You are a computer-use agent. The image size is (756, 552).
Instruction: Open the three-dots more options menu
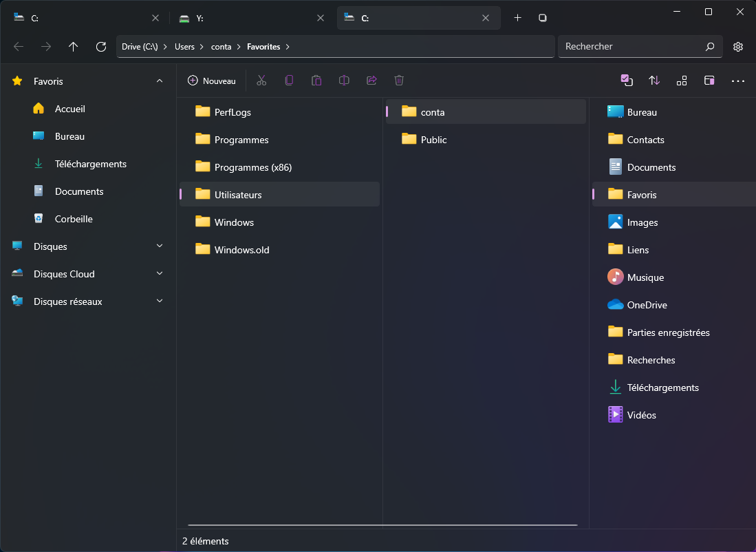[737, 81]
